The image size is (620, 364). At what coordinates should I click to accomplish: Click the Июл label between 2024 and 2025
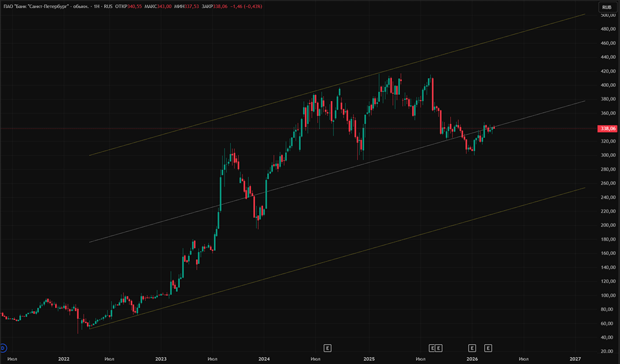click(316, 359)
